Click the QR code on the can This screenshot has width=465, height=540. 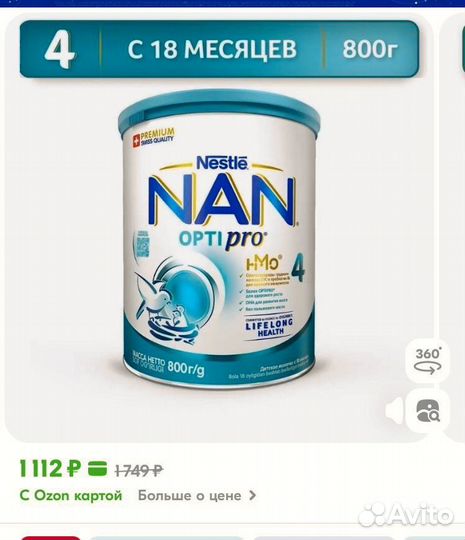pos(141,244)
